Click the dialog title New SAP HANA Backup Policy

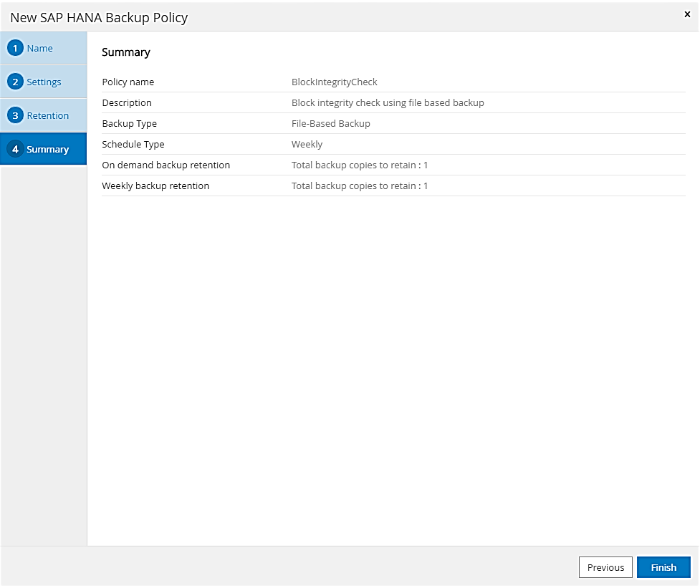(99, 17)
